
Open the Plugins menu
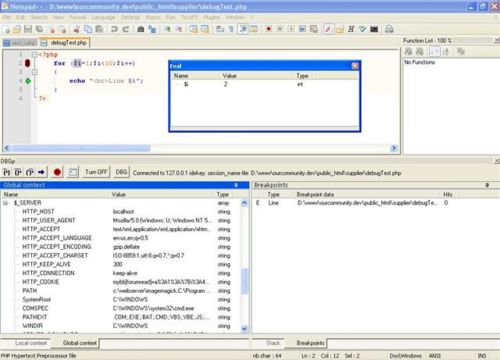coord(212,17)
